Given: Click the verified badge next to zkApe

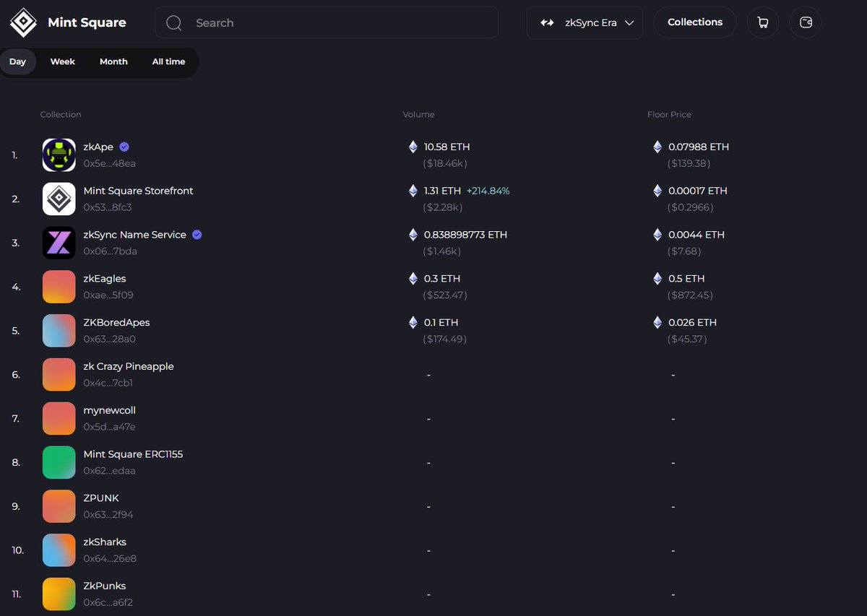Looking at the screenshot, I should click(x=124, y=147).
